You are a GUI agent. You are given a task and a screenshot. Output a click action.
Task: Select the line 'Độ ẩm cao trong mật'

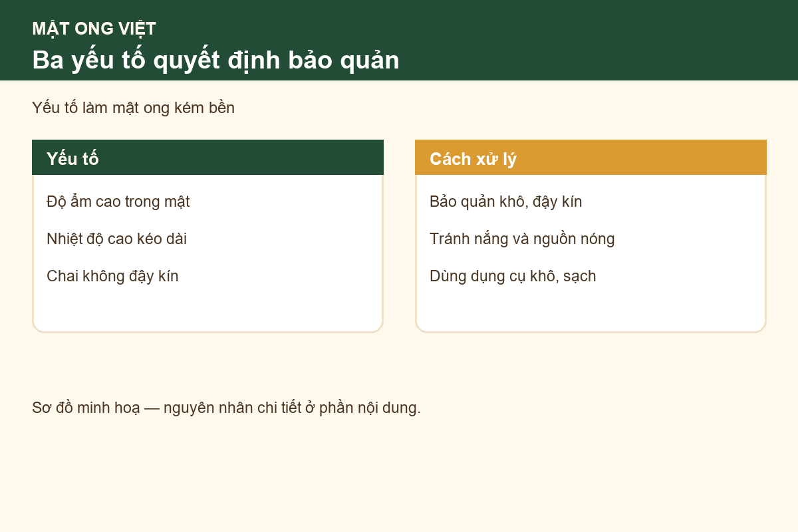pos(118,201)
